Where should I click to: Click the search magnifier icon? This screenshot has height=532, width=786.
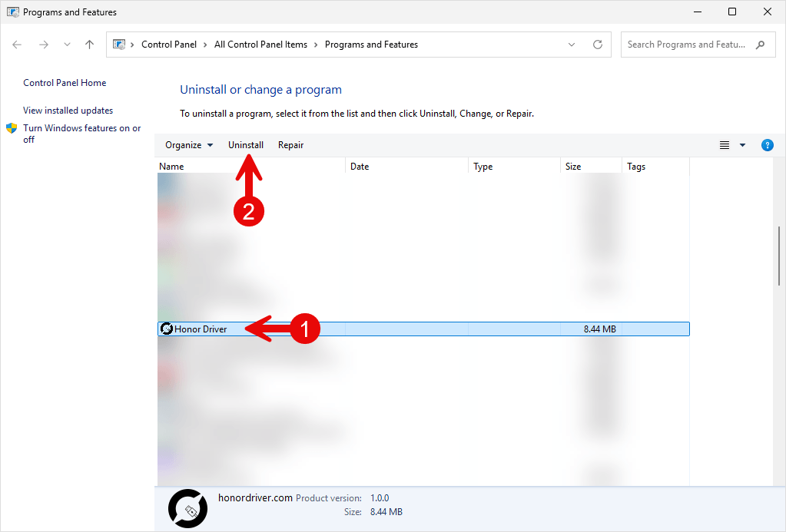click(761, 45)
